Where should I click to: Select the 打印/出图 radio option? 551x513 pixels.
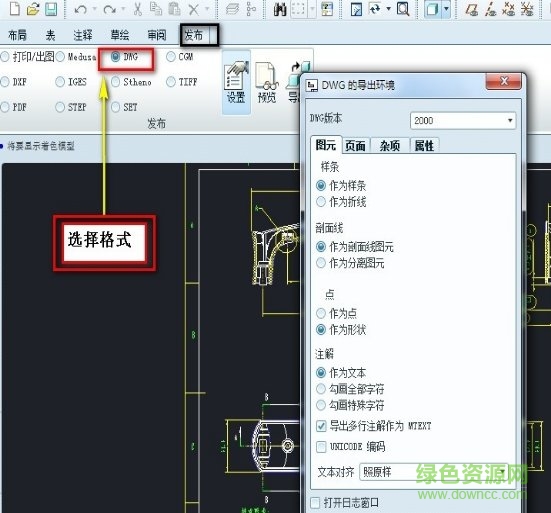click(x=5, y=57)
